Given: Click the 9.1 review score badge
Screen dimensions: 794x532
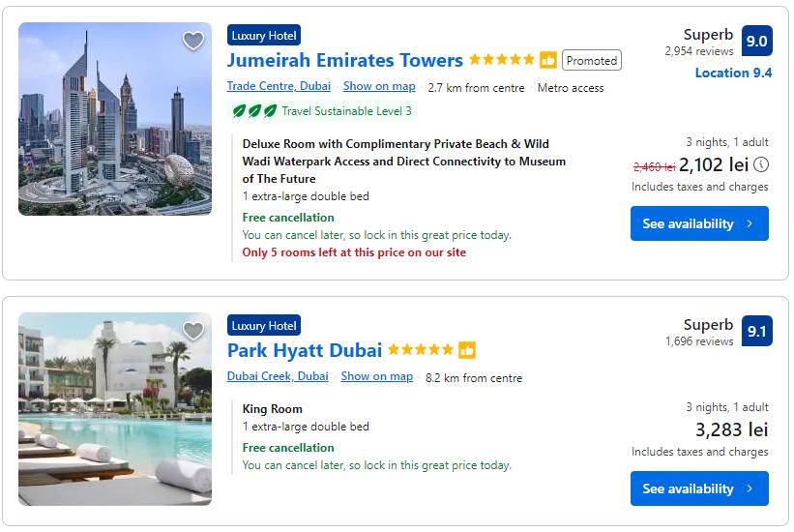Looking at the screenshot, I should tap(756, 332).
